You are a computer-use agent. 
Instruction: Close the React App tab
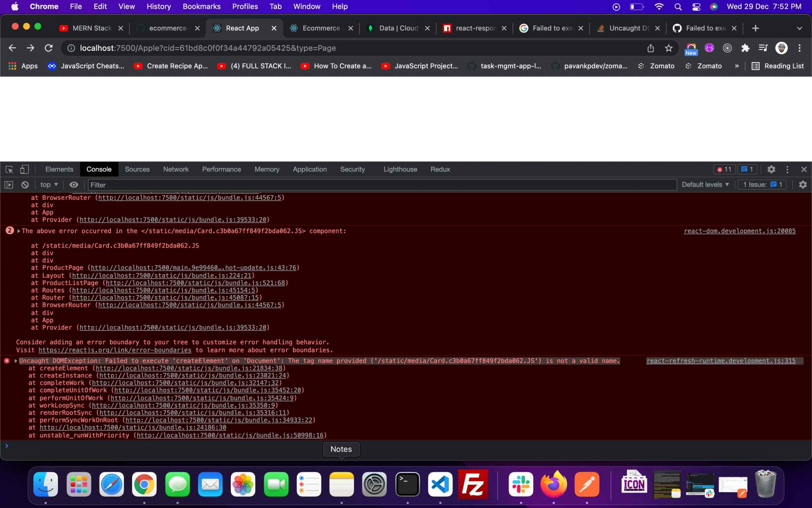click(x=274, y=28)
